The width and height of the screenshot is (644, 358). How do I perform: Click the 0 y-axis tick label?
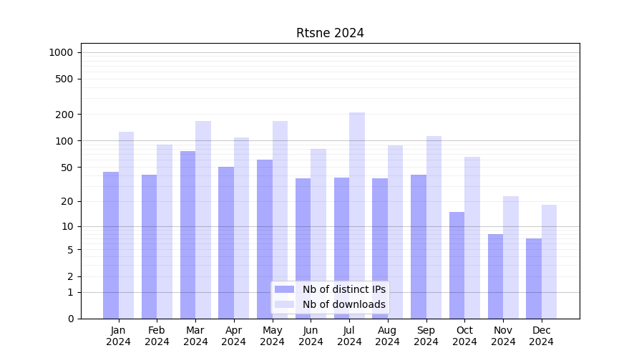pyautogui.click(x=70, y=319)
